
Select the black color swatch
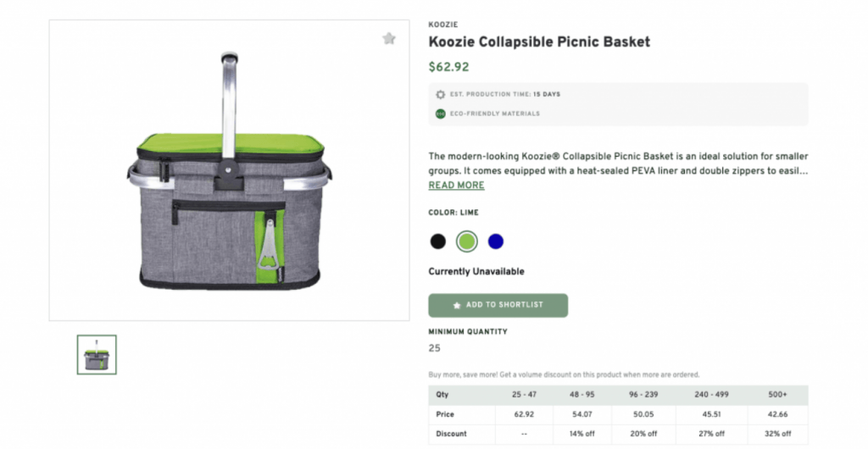point(437,241)
